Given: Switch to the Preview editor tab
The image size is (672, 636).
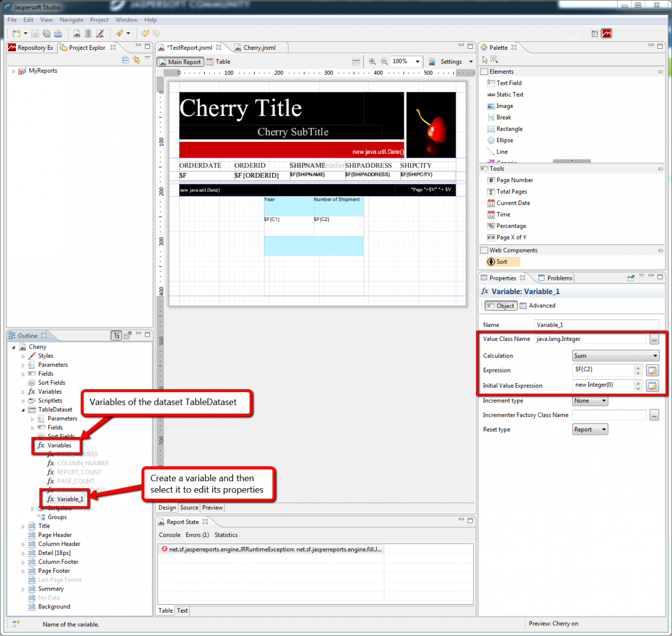Looking at the screenshot, I should tap(212, 508).
